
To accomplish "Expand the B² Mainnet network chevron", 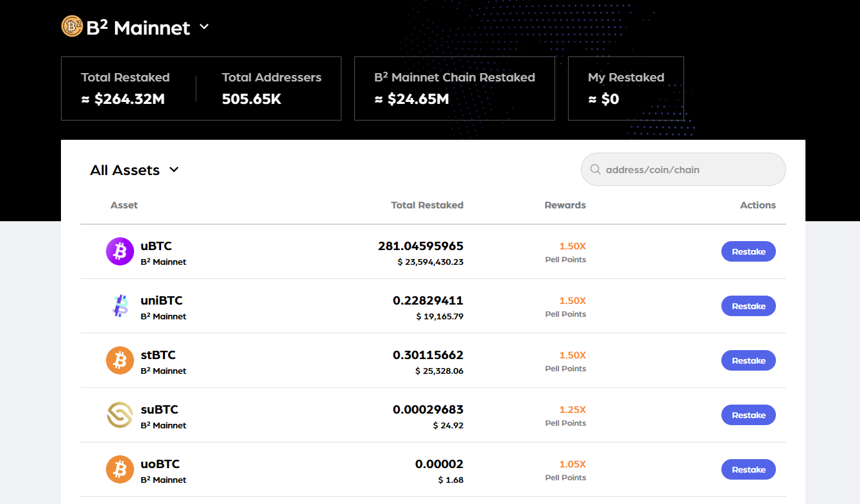I will pyautogui.click(x=204, y=27).
